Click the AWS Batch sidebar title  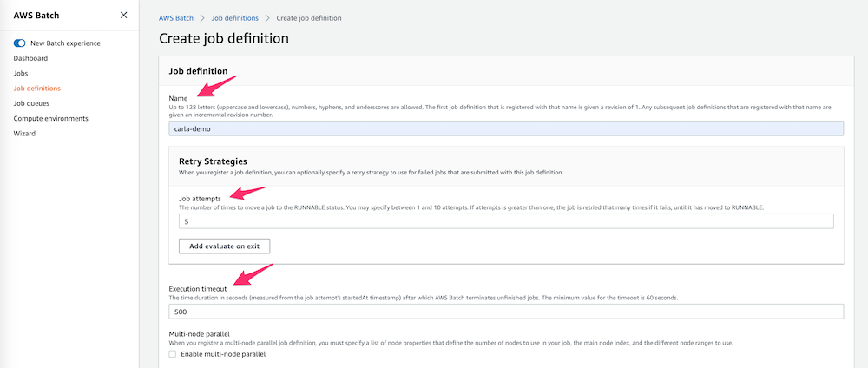(36, 16)
